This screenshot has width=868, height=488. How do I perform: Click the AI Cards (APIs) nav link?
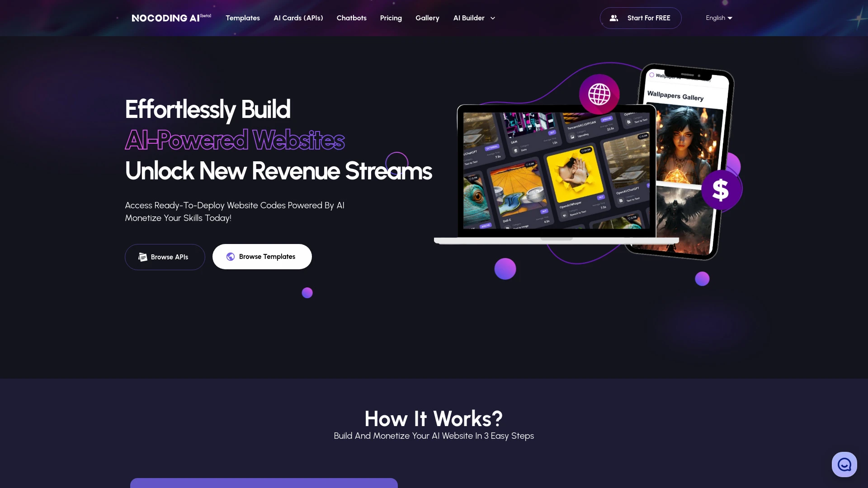coord(298,18)
